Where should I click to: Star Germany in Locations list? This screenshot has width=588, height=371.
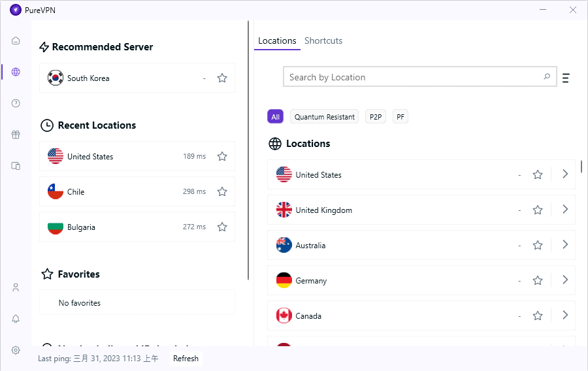point(538,280)
